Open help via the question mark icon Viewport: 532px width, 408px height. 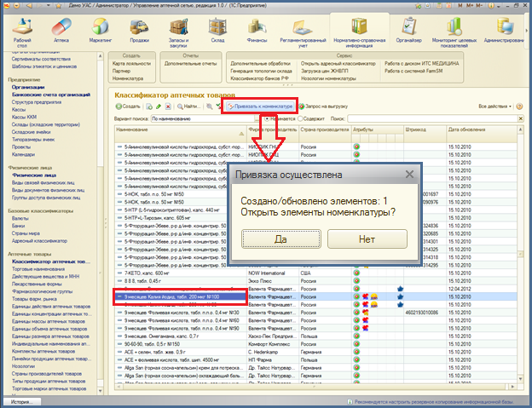[x=519, y=106]
